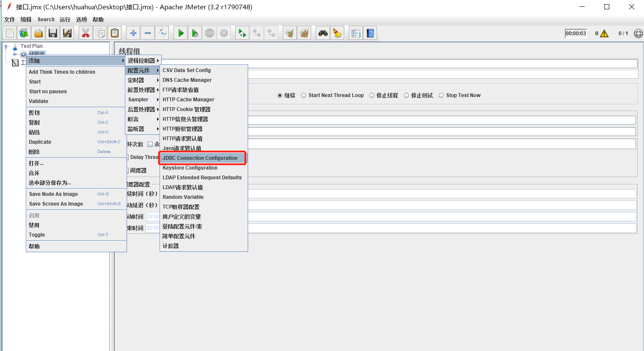Select the Stop Test Now radio option
Viewport: 644px width, 351px height.
(441, 95)
